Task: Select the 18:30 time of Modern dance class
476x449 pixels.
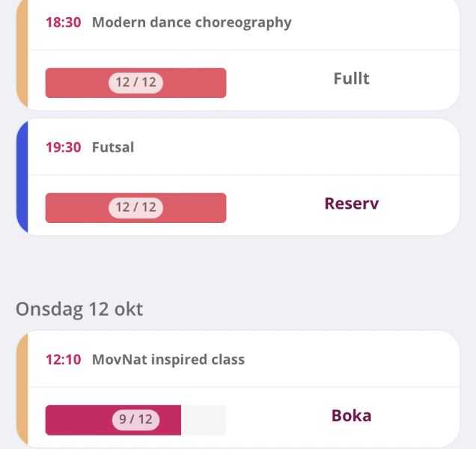Action: [63, 22]
